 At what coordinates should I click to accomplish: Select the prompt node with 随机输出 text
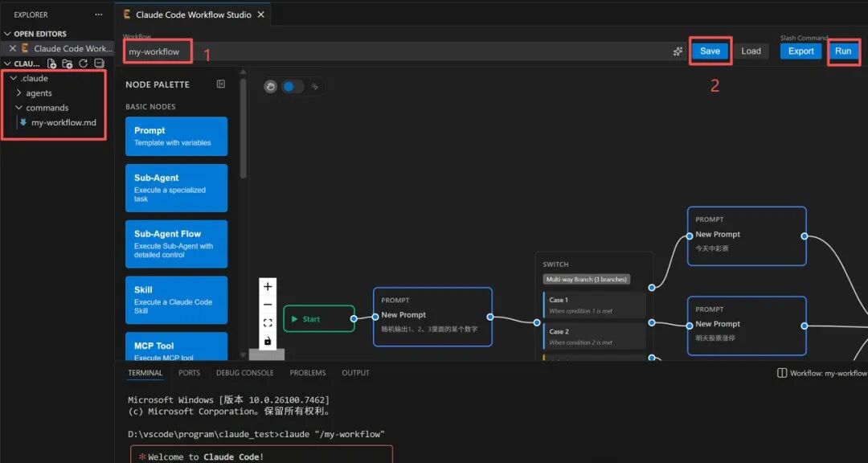[x=432, y=317]
